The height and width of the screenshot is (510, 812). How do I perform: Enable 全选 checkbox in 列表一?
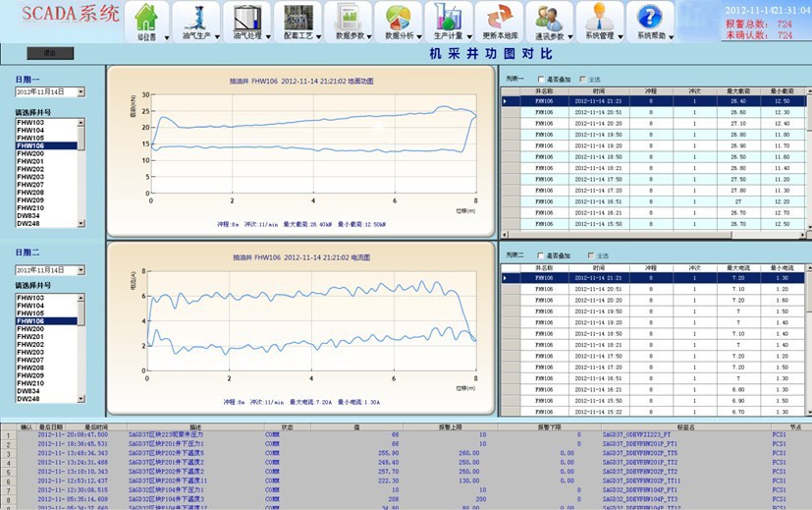tap(585, 79)
